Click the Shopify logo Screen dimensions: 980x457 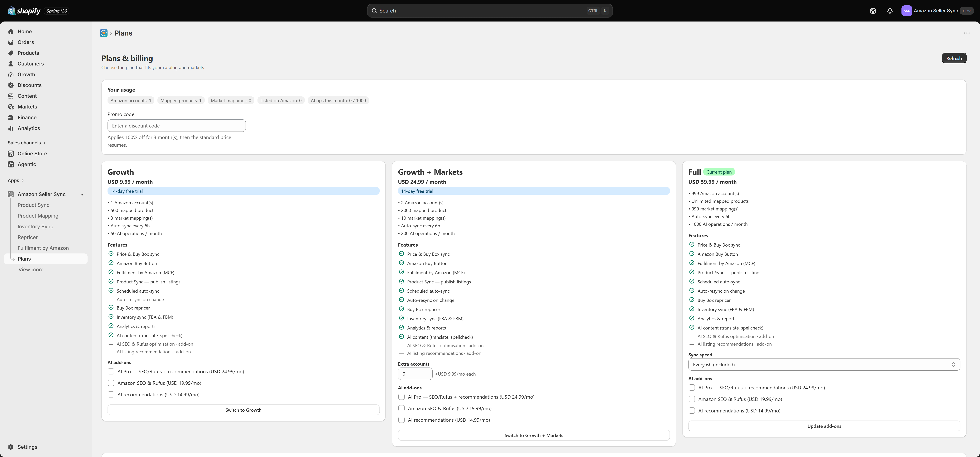(24, 11)
